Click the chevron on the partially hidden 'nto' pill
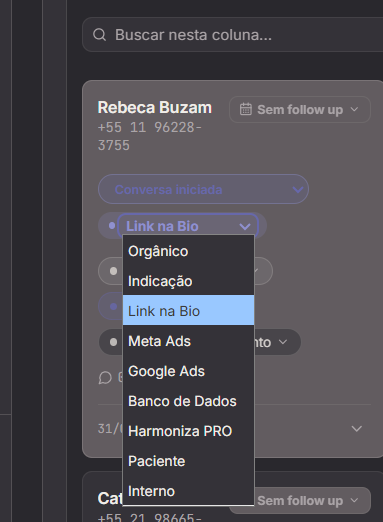 283,342
